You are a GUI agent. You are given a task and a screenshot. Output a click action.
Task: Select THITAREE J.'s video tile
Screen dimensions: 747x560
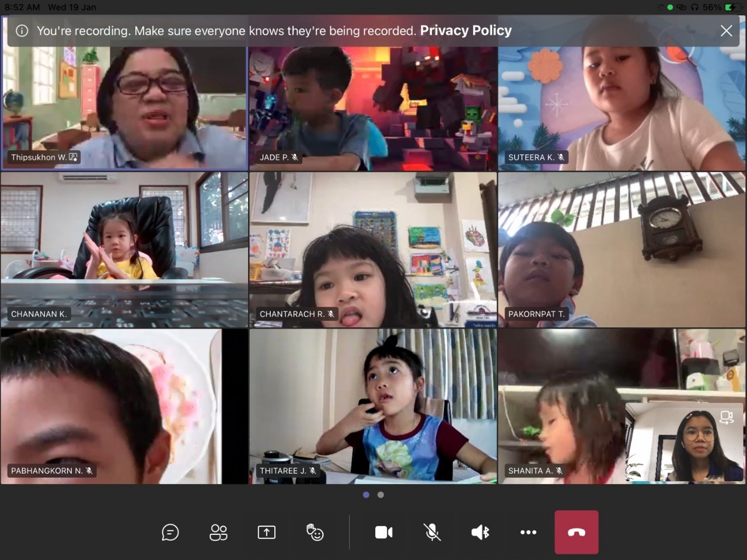click(x=373, y=406)
